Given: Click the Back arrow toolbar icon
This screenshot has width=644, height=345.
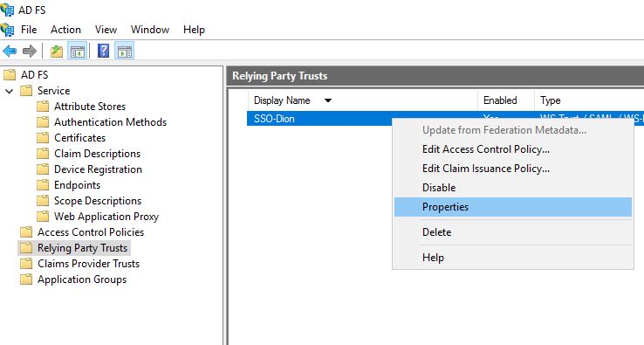Looking at the screenshot, I should point(10,52).
